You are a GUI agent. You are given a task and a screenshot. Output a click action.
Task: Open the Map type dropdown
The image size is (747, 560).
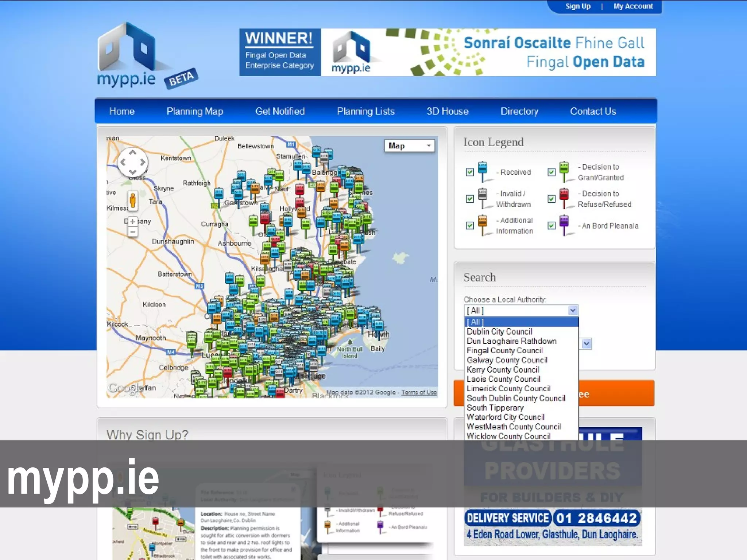coord(409,146)
